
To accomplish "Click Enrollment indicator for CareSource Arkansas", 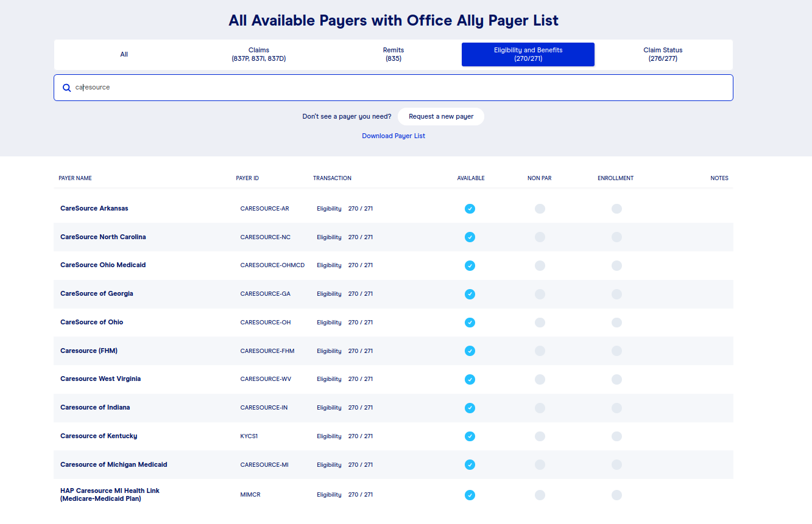I will 616,209.
